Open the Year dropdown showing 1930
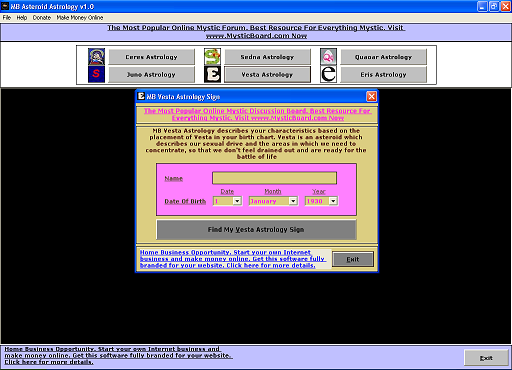 333,201
